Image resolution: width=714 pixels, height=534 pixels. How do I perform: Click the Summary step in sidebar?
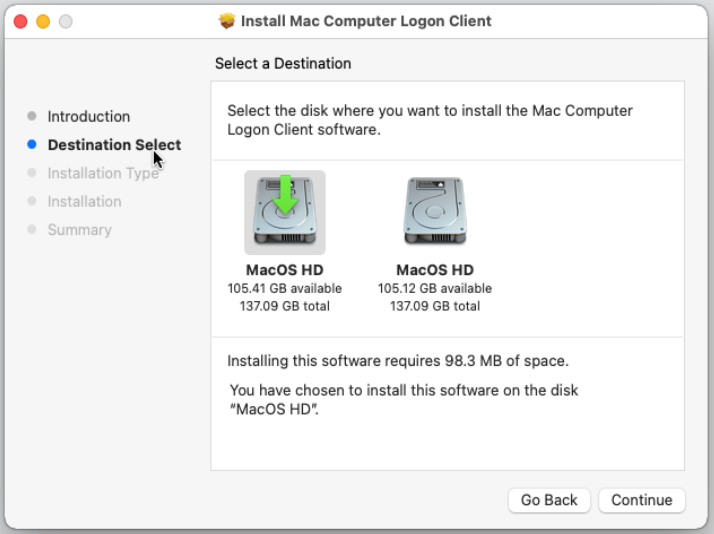(x=79, y=229)
